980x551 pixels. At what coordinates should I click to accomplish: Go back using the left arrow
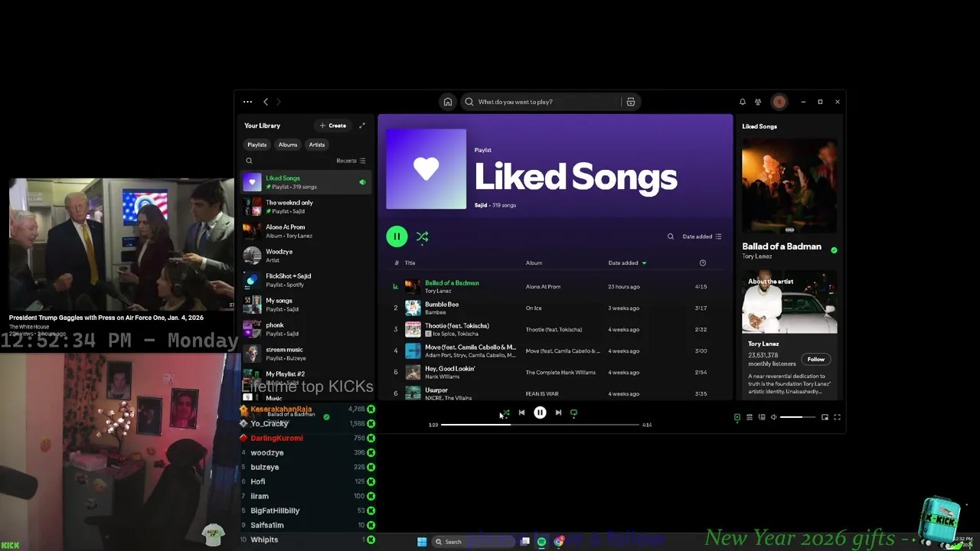[x=266, y=102]
